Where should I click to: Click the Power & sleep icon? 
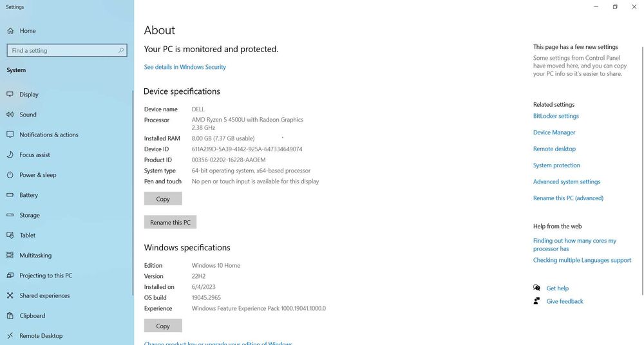click(x=10, y=174)
